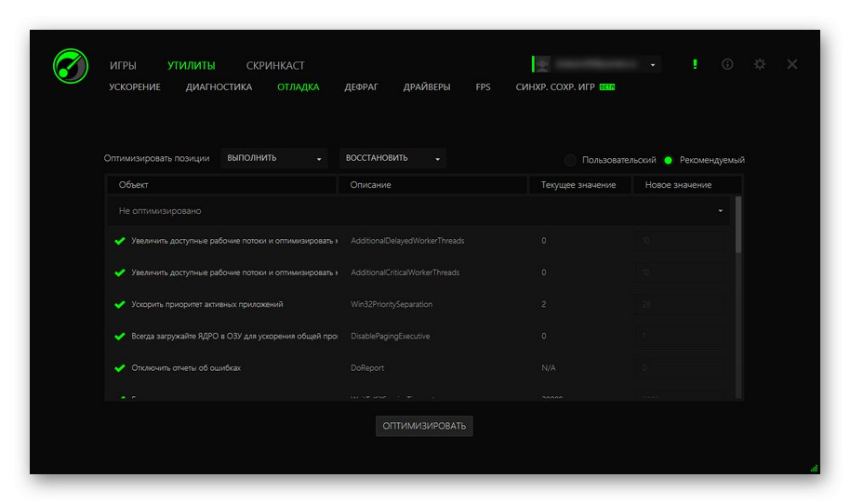850x504 pixels.
Task: Click the Оптимизировать позиции label
Action: (x=156, y=158)
